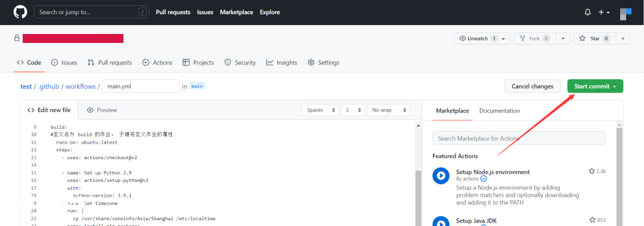
Task: Open Issues in top navigation
Action: click(205, 13)
